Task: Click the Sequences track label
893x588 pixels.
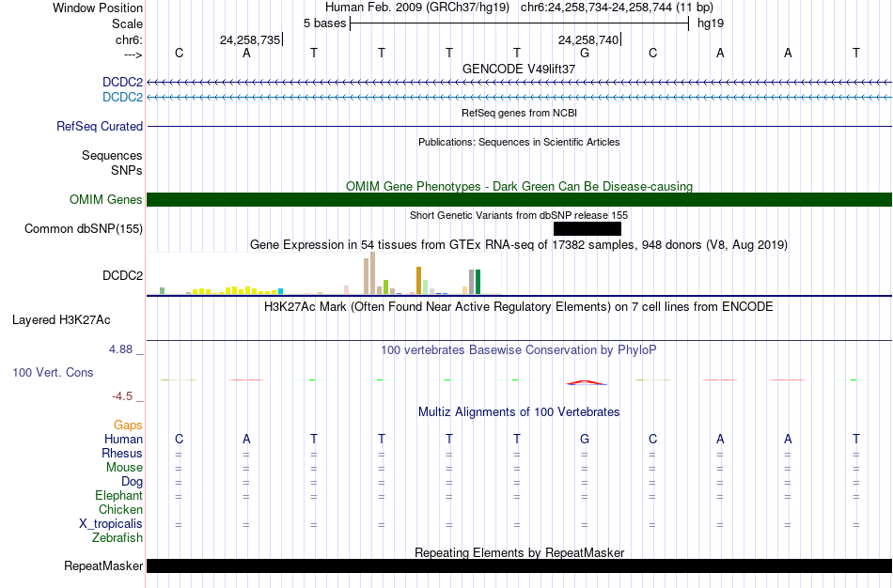Action: 112,155
